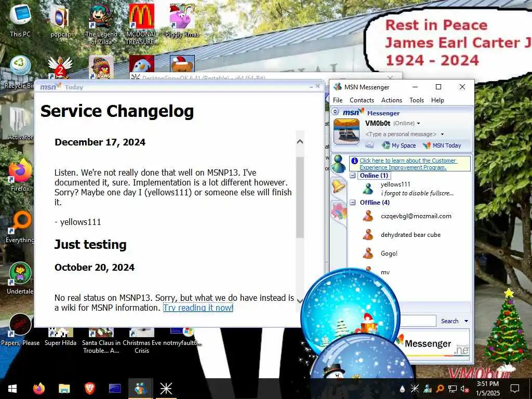
Task: Collapse the Online (1) group
Action: click(353, 176)
